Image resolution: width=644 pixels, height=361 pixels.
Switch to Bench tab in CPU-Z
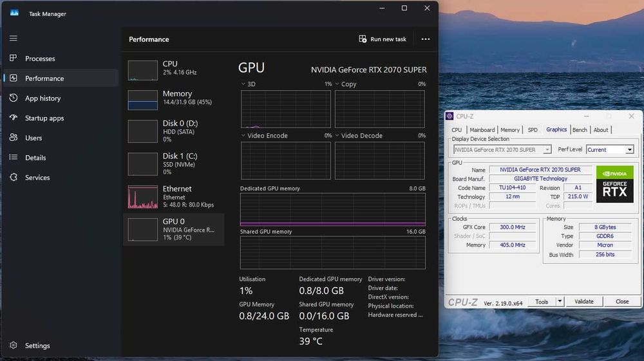coord(580,129)
